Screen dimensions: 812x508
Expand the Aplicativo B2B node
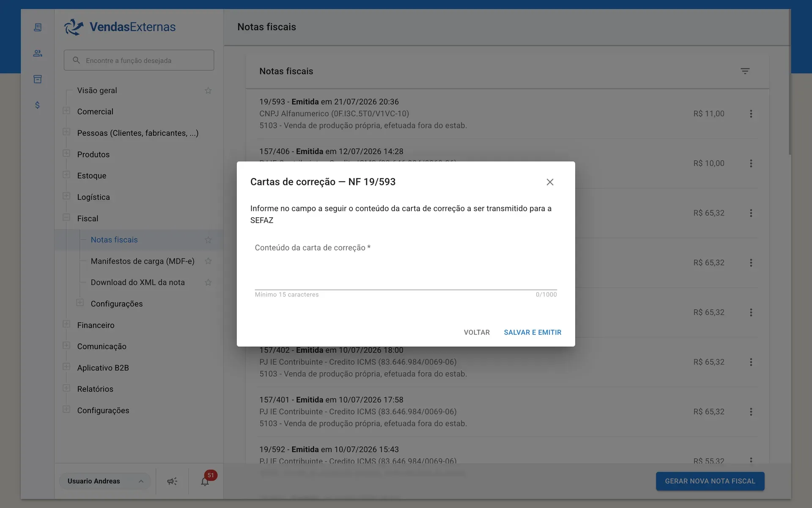tap(66, 367)
